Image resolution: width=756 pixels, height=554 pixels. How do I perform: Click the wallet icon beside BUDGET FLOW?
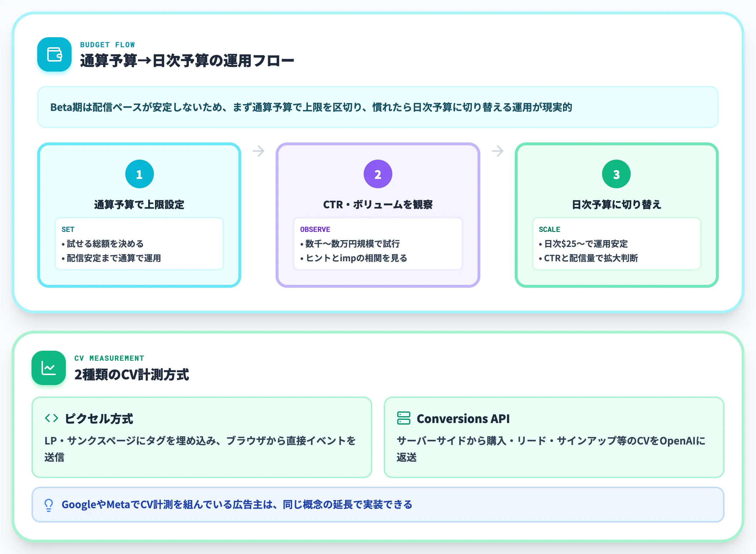coord(54,54)
